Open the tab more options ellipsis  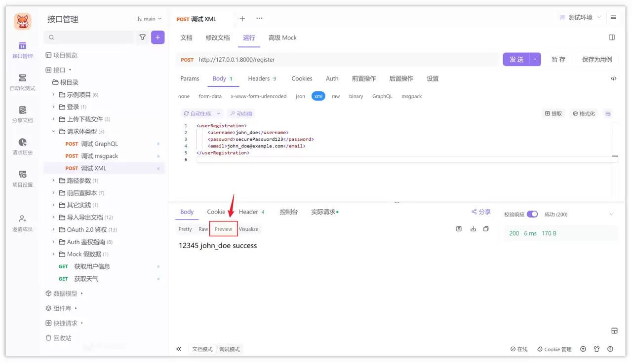[x=259, y=19]
